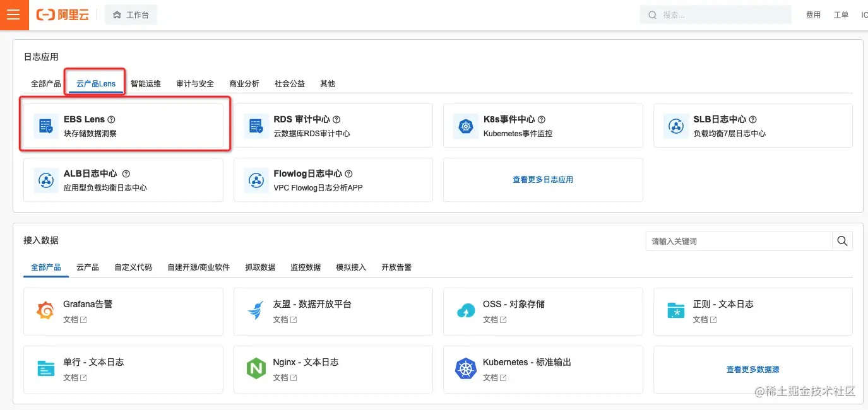This screenshot has height=410, width=868.
Task: Open the 工单 menu
Action: click(x=841, y=15)
